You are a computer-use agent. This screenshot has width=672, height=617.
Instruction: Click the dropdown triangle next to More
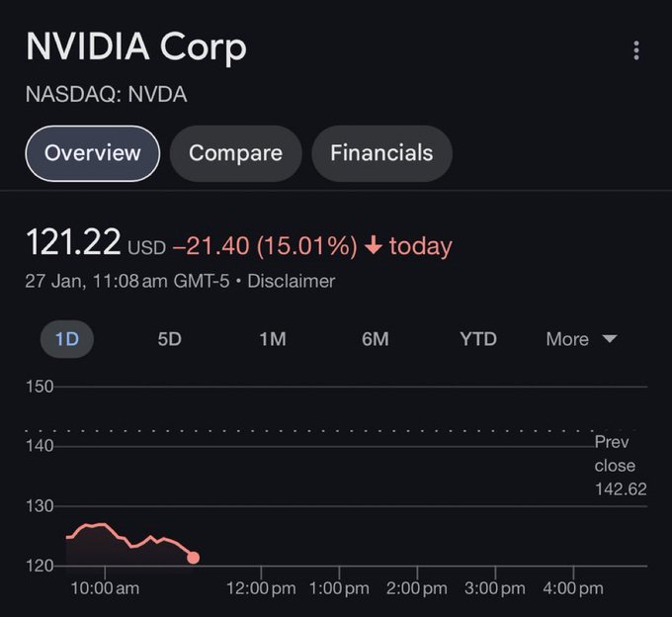610,339
